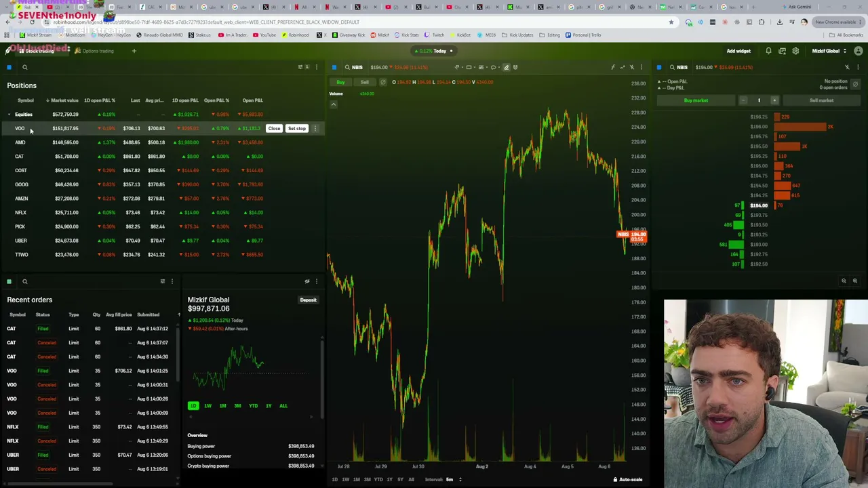Image resolution: width=868 pixels, height=488 pixels.
Task: Click the green link color square in Recent orders
Action: [9, 281]
